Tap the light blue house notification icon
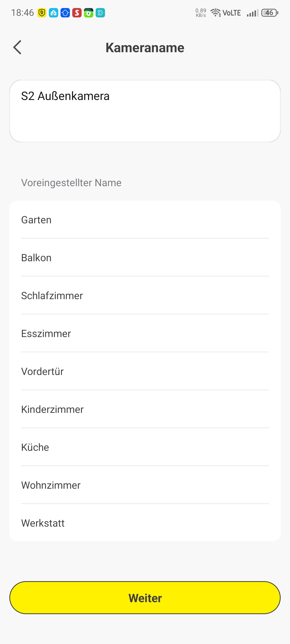Screen dimensions: 290x644 [x=54, y=13]
